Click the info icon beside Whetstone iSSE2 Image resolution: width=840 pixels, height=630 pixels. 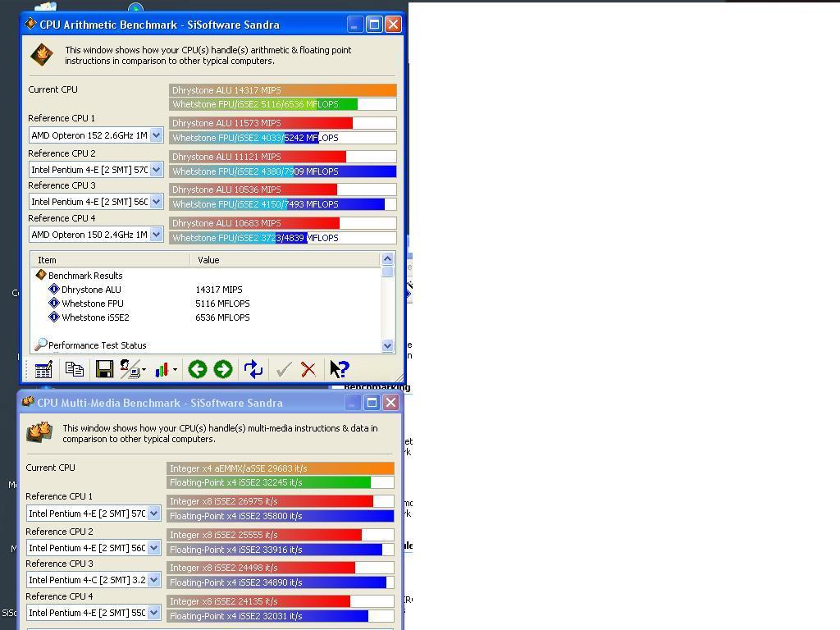(53, 317)
